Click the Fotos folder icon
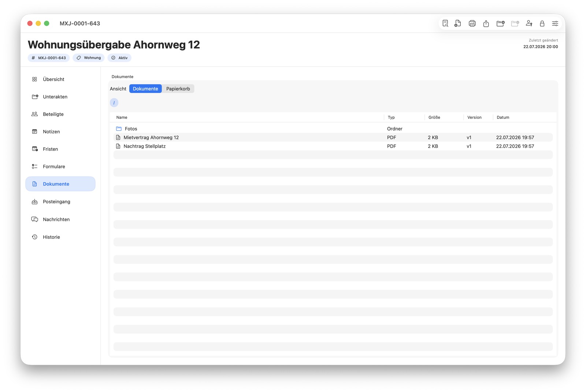 click(119, 129)
